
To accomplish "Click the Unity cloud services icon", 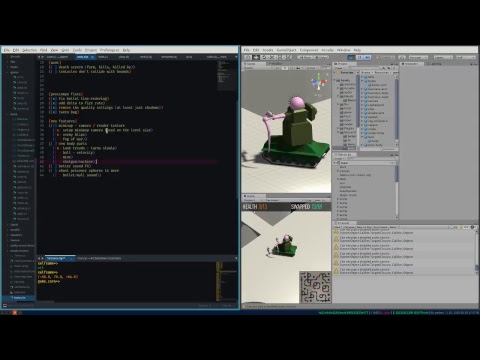I will [x=402, y=57].
